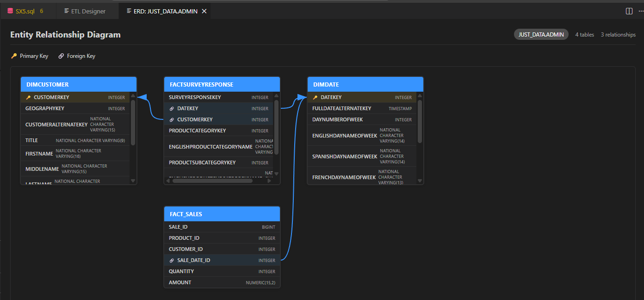644x300 pixels.
Task: Click the key icon beside DATEKEY in DIMDATE
Action: (315, 98)
